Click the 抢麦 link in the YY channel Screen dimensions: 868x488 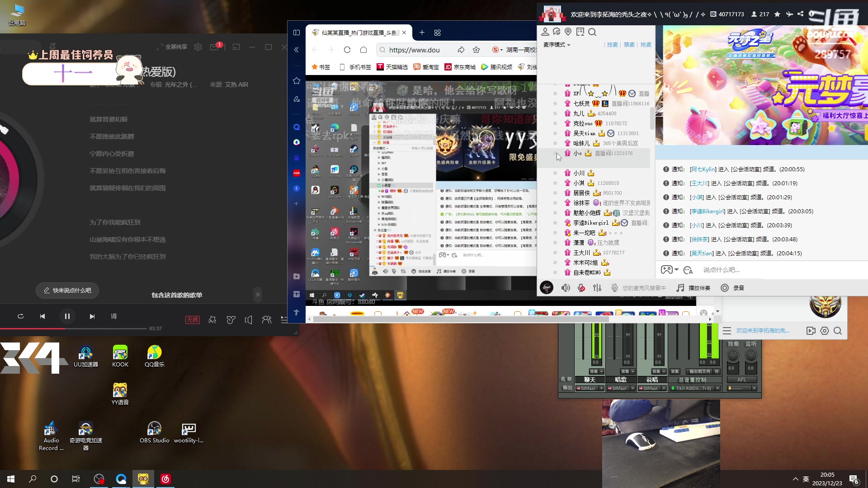[646, 45]
